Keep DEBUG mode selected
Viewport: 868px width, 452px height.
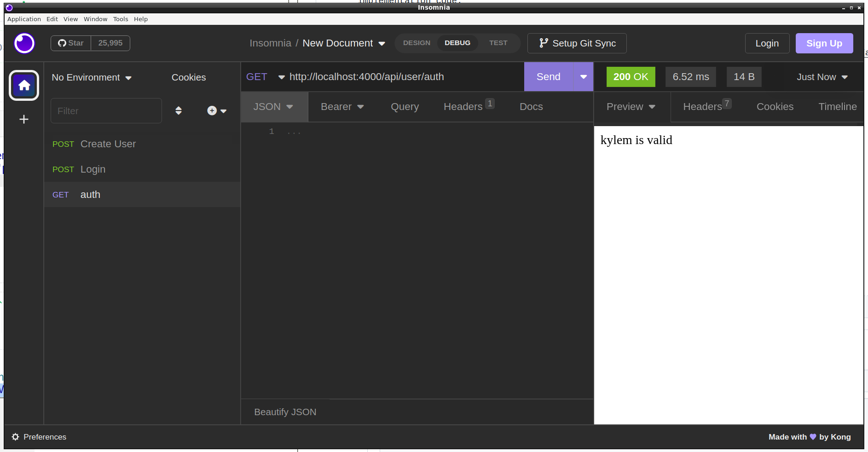coord(457,42)
